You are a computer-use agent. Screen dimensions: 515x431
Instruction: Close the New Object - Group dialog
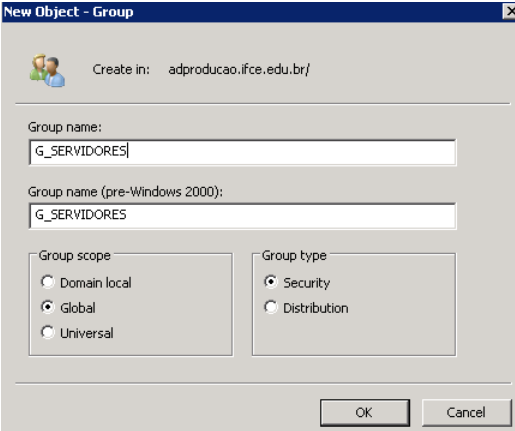[509, 12]
